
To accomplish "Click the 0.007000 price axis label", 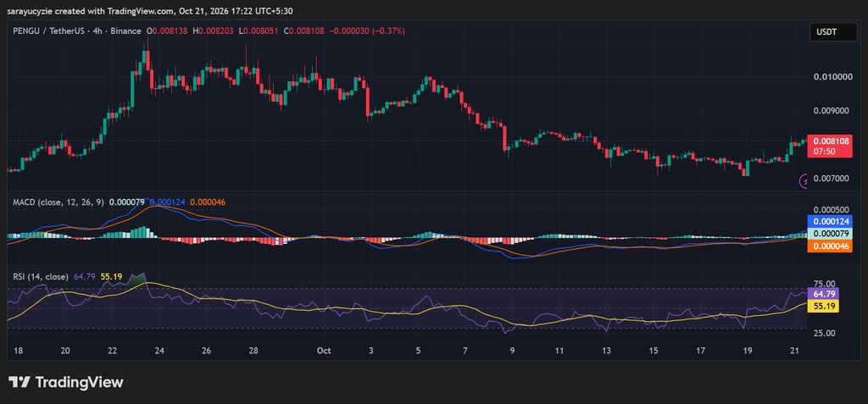I will pyautogui.click(x=832, y=178).
